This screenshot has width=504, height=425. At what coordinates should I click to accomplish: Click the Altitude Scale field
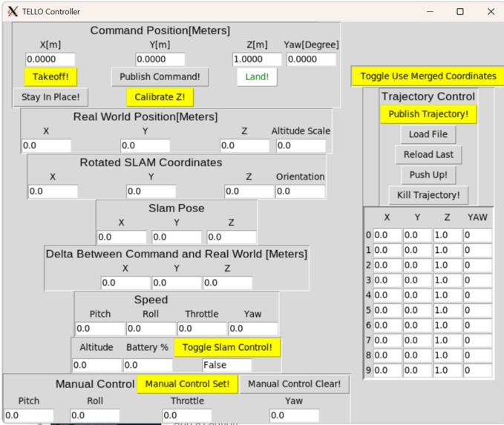tap(301, 145)
